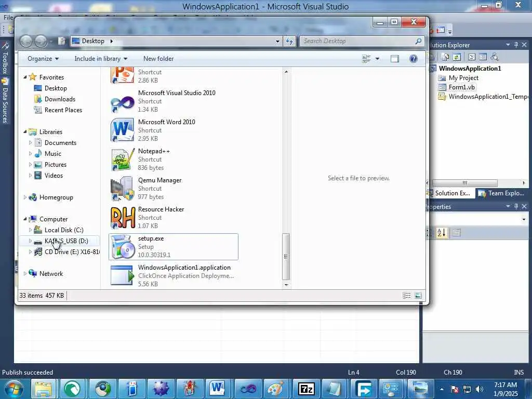Switch to large icons view in status bar

(x=418, y=296)
